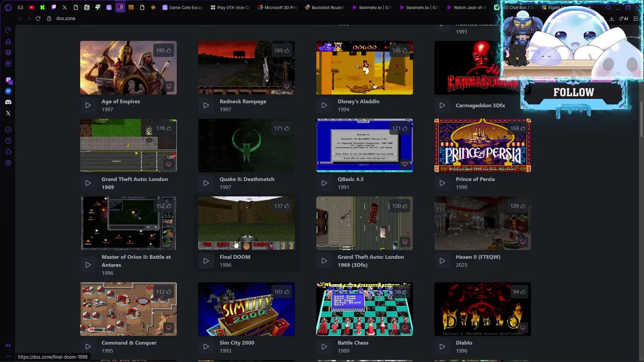Play QBasic 4.5
644x362 pixels.
click(x=324, y=183)
